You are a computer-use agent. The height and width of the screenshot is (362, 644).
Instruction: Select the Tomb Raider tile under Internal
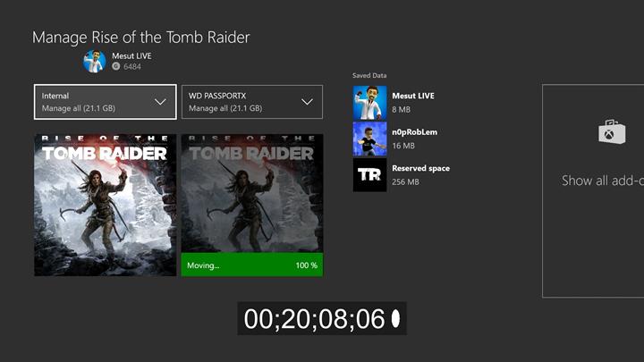[106, 205]
